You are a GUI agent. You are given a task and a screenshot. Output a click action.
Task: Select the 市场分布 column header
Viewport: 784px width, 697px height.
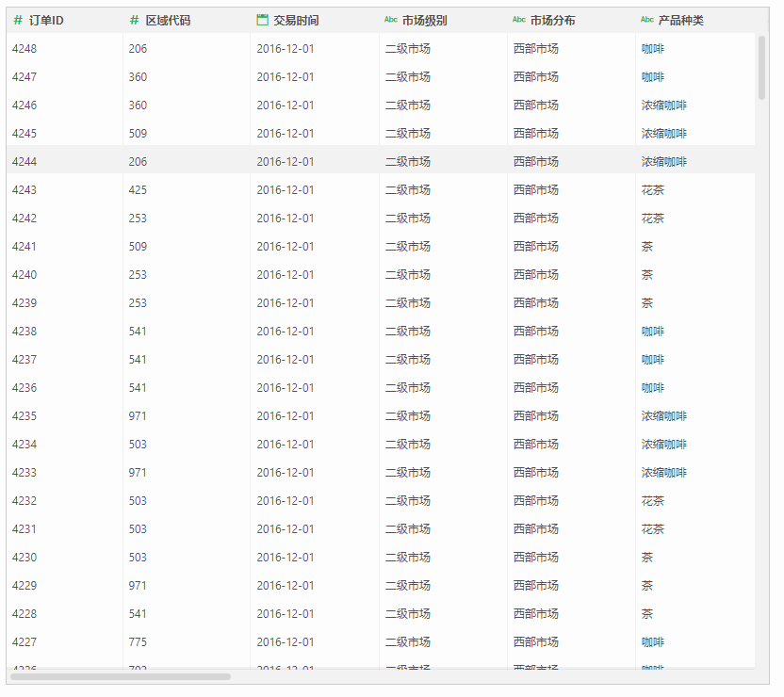tap(571, 21)
